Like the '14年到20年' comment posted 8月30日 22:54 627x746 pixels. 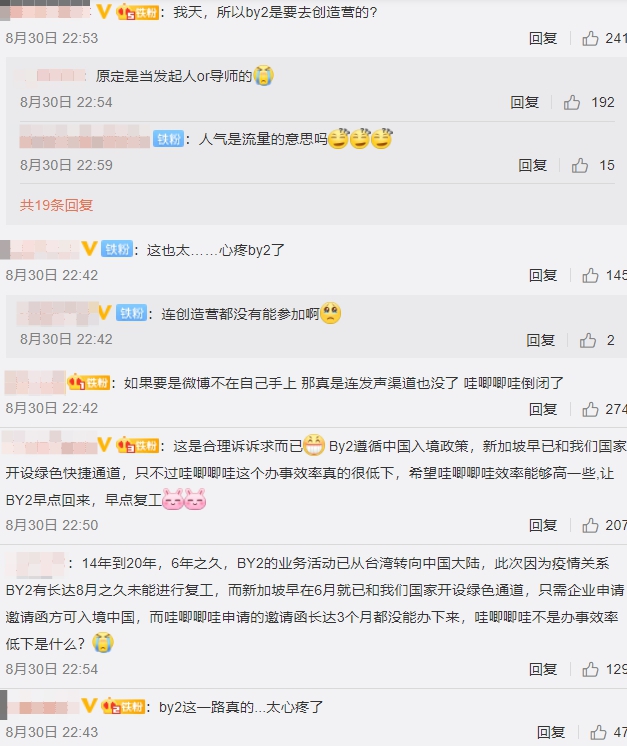(590, 669)
